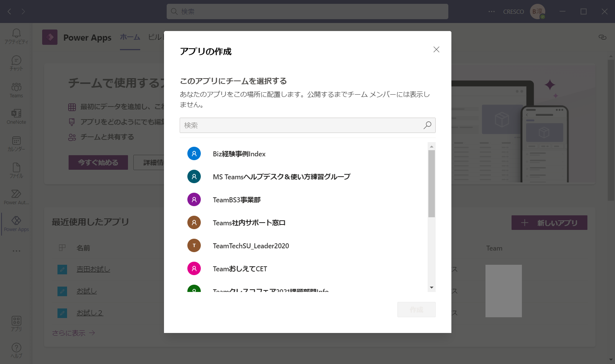Image resolution: width=615 pixels, height=364 pixels.
Task: Open the お試し app link
Action: pos(87,291)
